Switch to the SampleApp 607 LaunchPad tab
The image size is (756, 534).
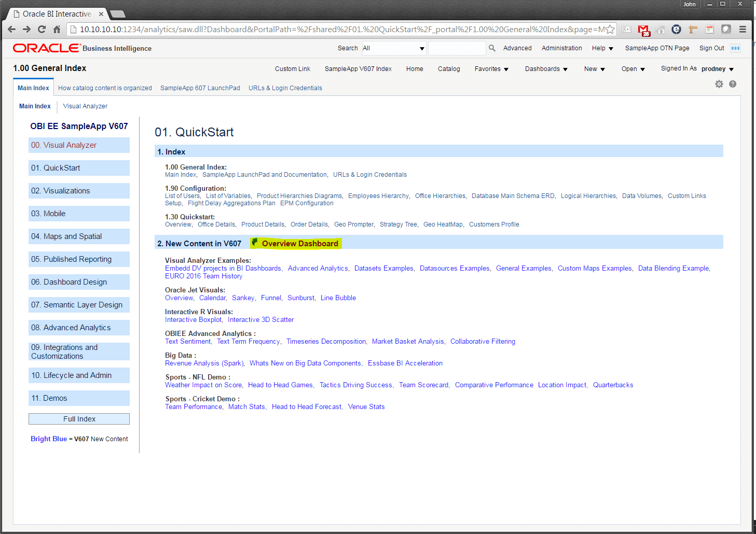200,88
